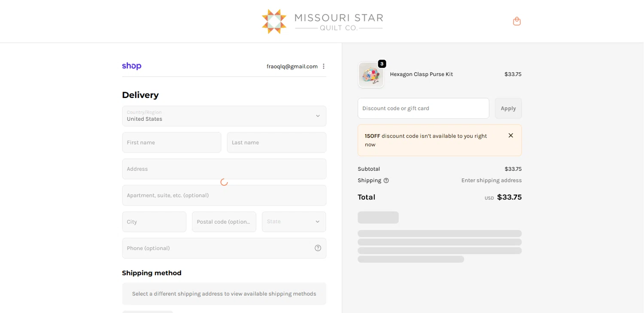Click the Postal code field

click(224, 222)
